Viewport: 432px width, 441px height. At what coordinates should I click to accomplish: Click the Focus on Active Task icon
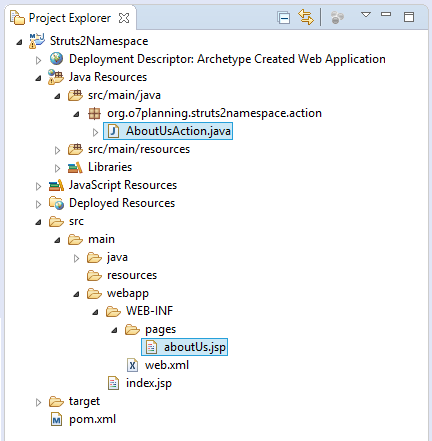tap(337, 17)
